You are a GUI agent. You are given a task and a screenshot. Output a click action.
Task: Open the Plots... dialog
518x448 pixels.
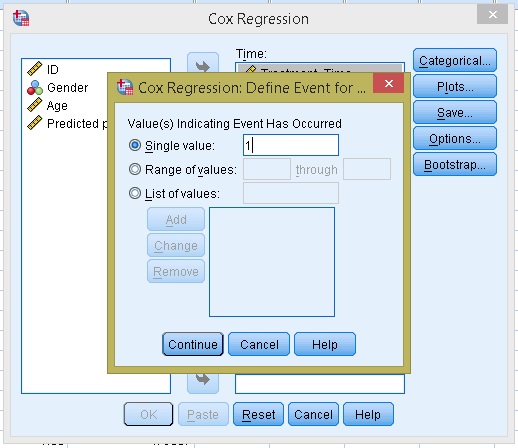[x=455, y=86]
